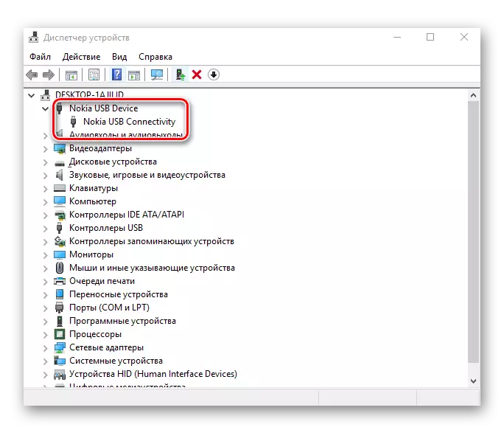Expand the Контроллеры USB node arrow
Screen dimensions: 504x430
pyautogui.click(x=46, y=228)
